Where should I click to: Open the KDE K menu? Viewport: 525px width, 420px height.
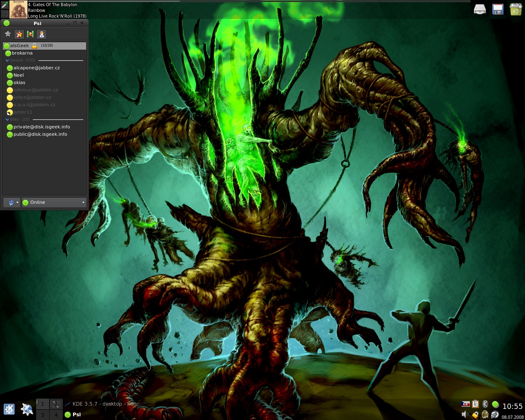9,409
